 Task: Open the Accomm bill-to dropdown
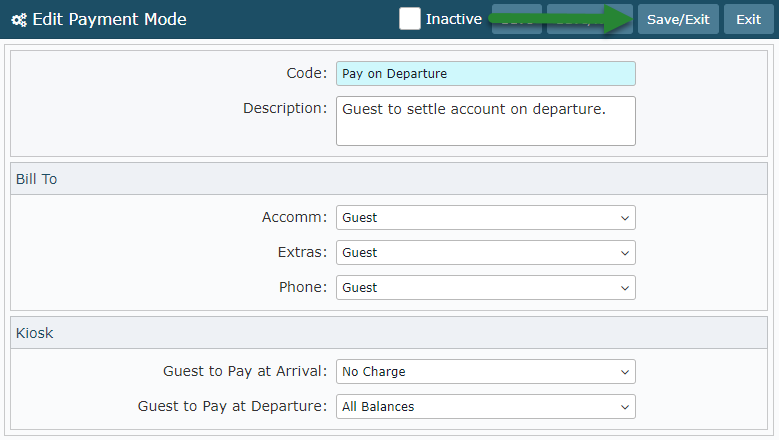(x=485, y=218)
